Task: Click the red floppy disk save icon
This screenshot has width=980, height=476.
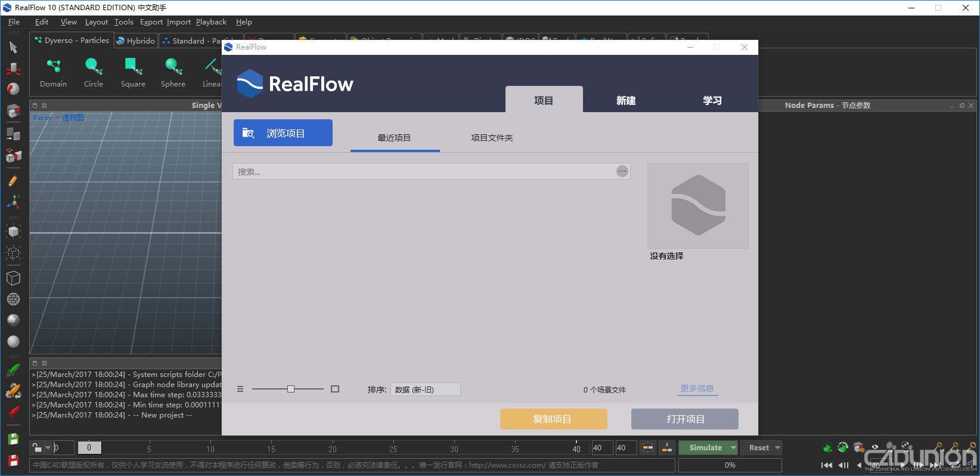Action: point(13,460)
